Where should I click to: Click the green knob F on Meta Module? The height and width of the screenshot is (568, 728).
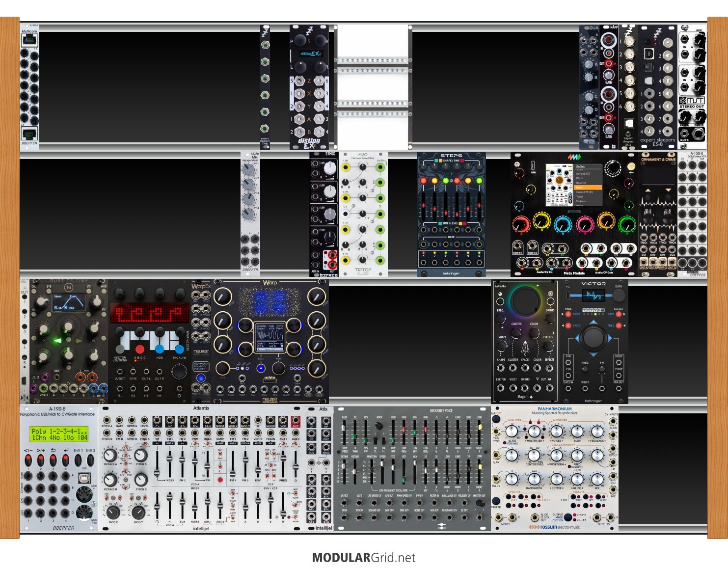pyautogui.click(x=627, y=224)
